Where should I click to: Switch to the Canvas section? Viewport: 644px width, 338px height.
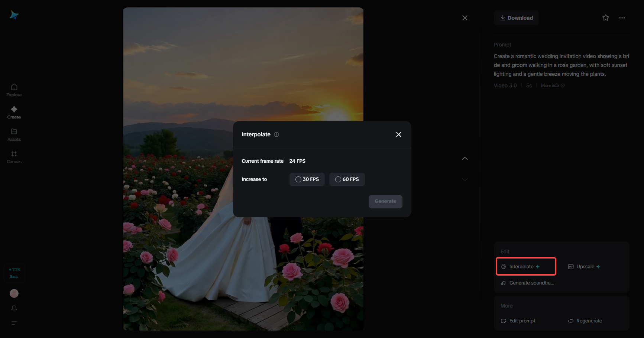14,156
